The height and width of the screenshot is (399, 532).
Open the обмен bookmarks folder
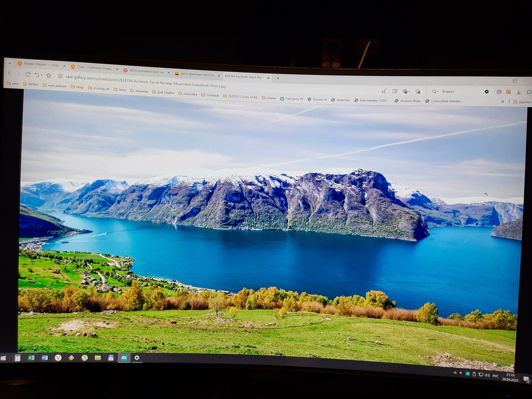[269, 98]
